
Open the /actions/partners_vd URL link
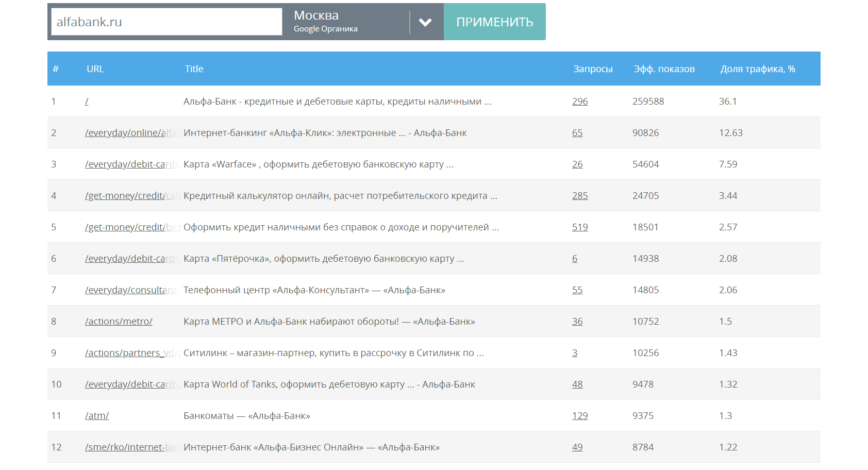[x=132, y=353]
